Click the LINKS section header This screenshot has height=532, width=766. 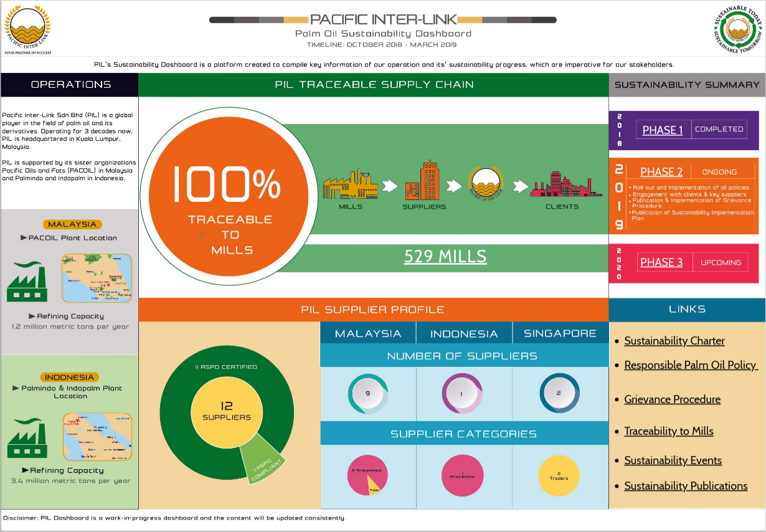(x=687, y=309)
